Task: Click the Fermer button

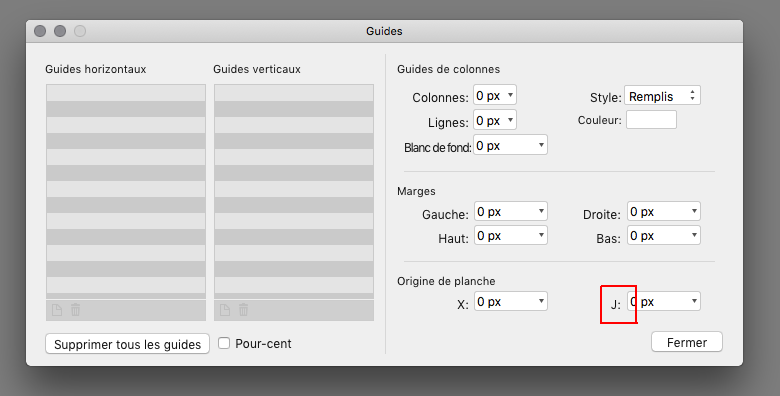Action: point(687,342)
